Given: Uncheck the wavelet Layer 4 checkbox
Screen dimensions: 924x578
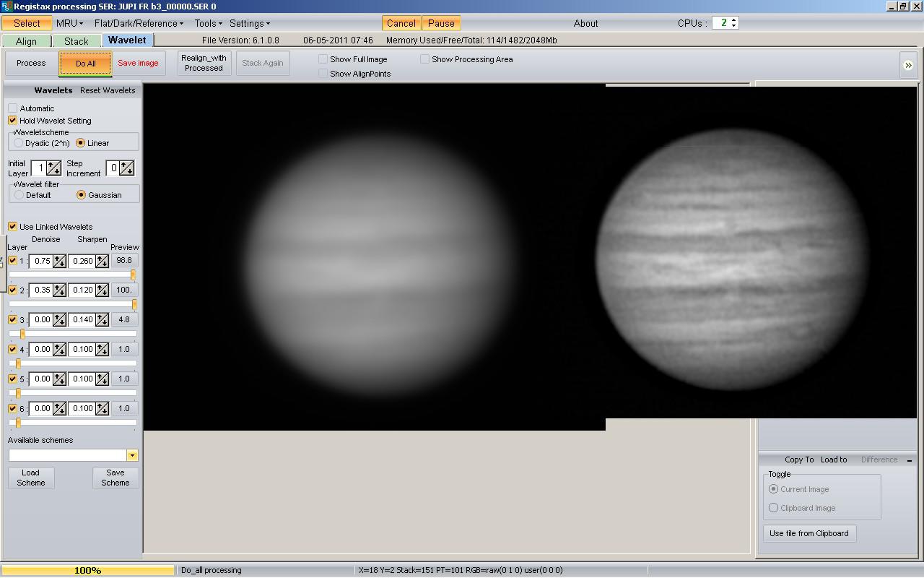Looking at the screenshot, I should (12, 350).
